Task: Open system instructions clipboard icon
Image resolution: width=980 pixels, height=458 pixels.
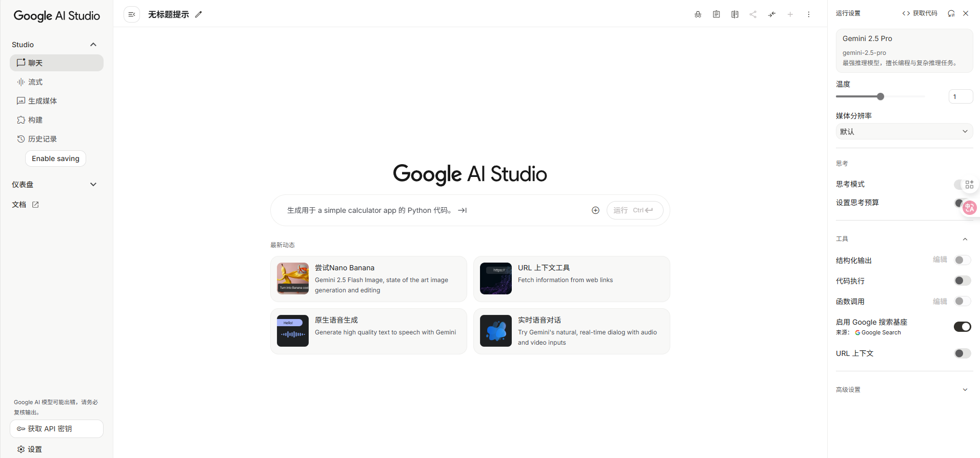Action: 716,14
